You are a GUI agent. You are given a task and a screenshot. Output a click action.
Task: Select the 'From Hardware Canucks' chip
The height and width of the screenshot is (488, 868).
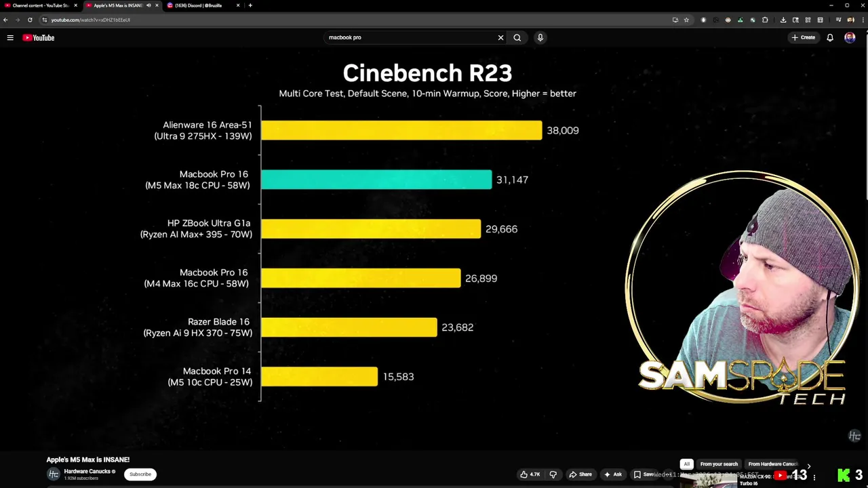tap(772, 464)
